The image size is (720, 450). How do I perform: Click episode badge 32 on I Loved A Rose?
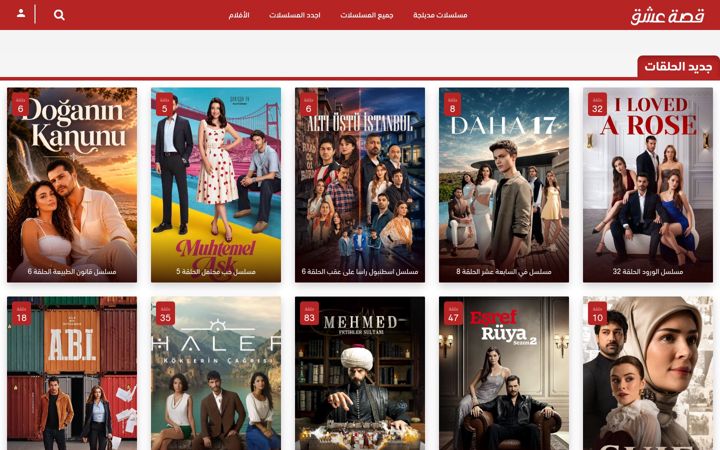[x=597, y=105]
